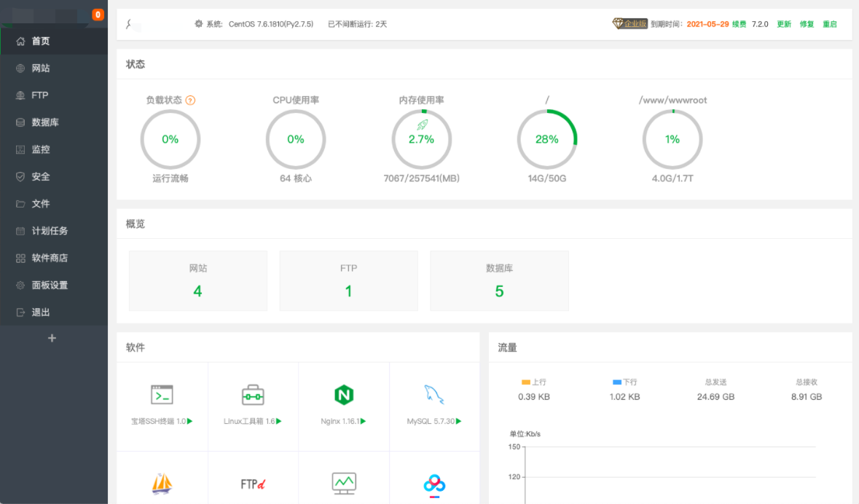Open the colorful cloud software icon
The width and height of the screenshot is (859, 504).
[x=434, y=485]
